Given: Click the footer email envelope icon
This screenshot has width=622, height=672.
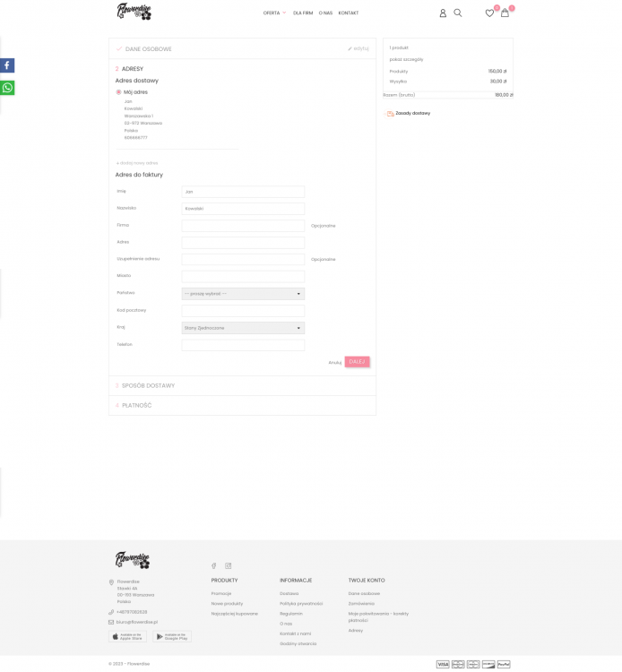Looking at the screenshot, I should [x=111, y=622].
